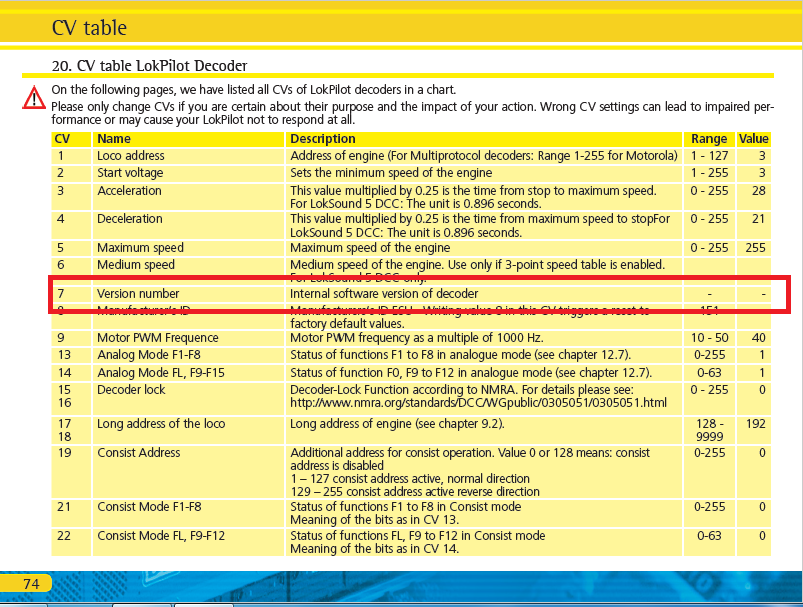This screenshot has width=803, height=607.
Task: Click the 'CV table' page header title
Action: 89,28
